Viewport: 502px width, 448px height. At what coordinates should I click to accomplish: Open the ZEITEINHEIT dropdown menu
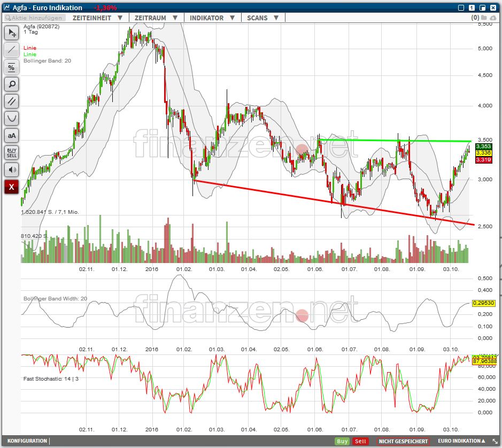[x=97, y=18]
